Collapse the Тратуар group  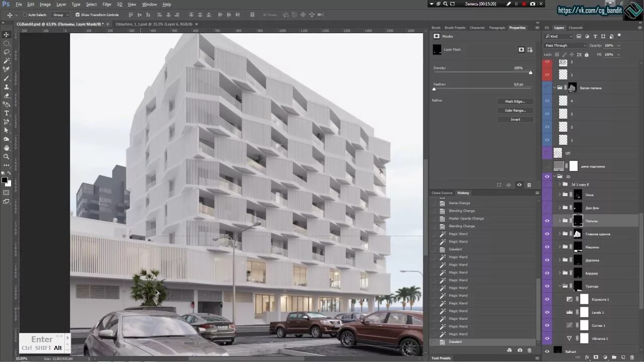click(x=559, y=286)
